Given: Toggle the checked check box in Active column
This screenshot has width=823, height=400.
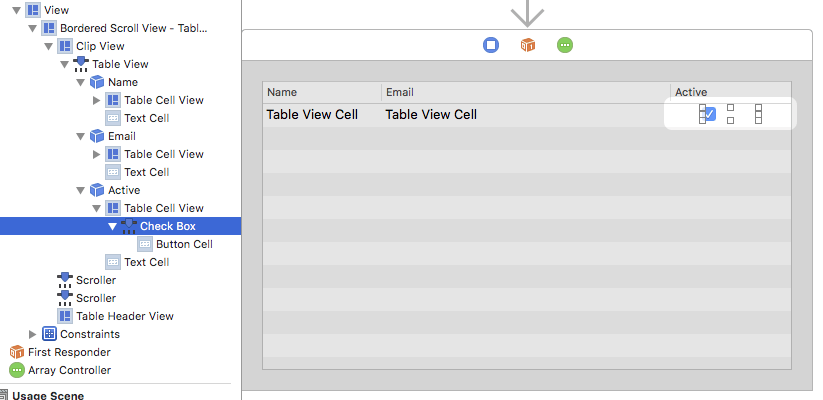Looking at the screenshot, I should tap(709, 114).
